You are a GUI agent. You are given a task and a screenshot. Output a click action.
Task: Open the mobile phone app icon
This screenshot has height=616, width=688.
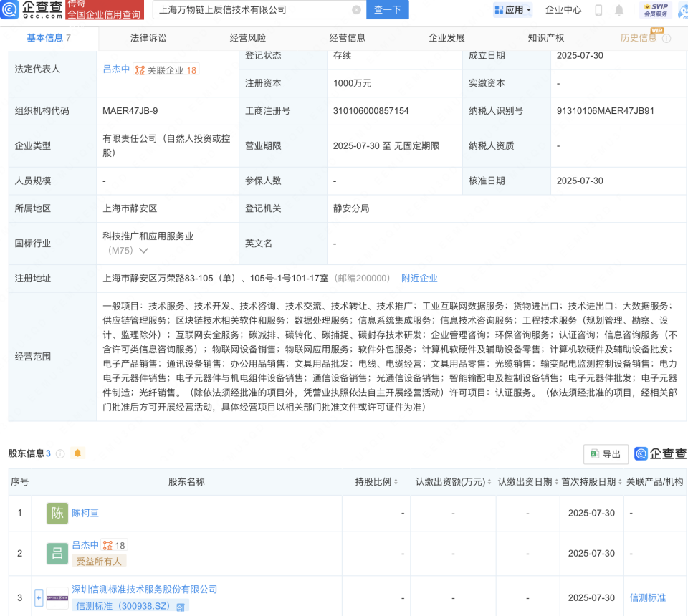pos(598,10)
